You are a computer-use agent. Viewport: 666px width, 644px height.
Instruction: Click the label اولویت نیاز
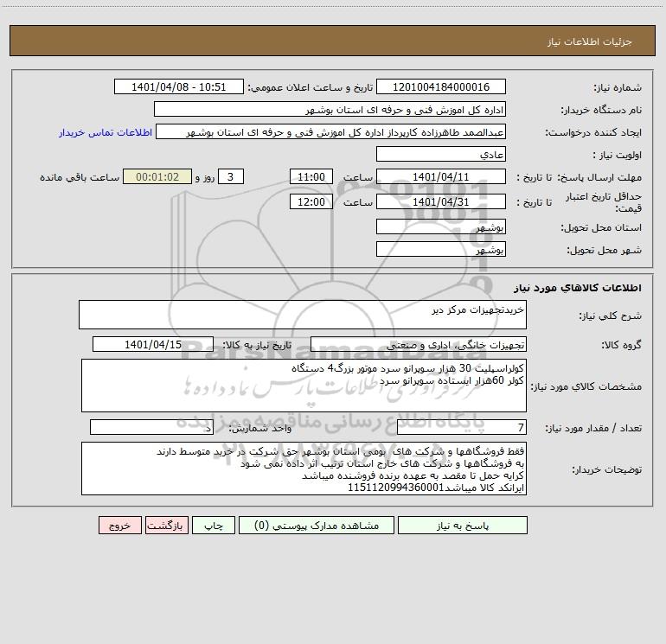point(618,155)
